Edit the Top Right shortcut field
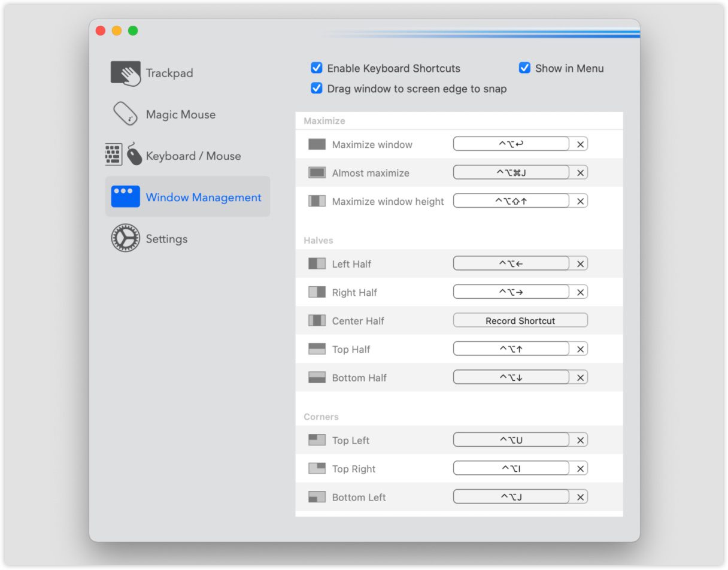The height and width of the screenshot is (570, 728). [511, 469]
